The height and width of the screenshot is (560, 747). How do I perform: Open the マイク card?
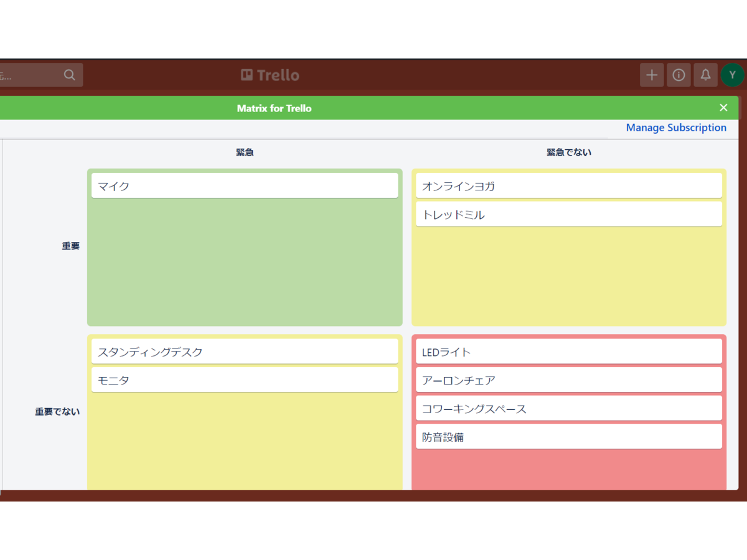click(x=245, y=185)
